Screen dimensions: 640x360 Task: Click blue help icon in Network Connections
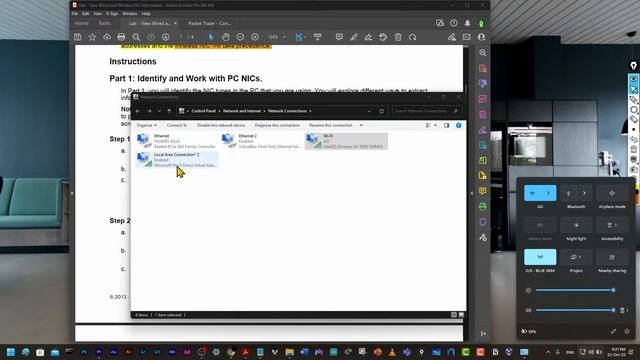point(459,125)
